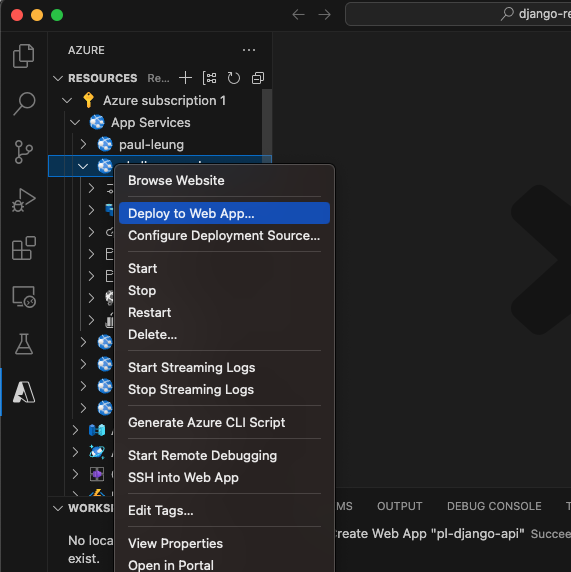Select View Properties entry
Viewport: 571px width, 572px height.
tap(224, 544)
